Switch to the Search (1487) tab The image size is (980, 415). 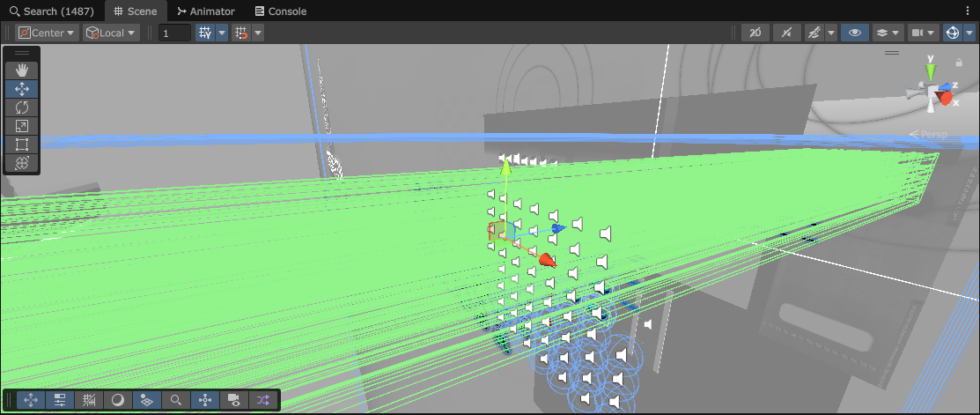[51, 11]
